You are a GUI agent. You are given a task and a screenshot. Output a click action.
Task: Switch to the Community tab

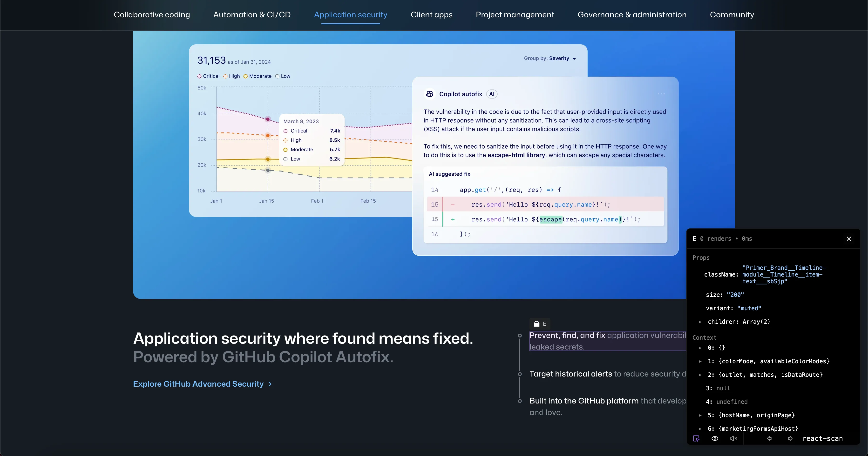tap(732, 15)
